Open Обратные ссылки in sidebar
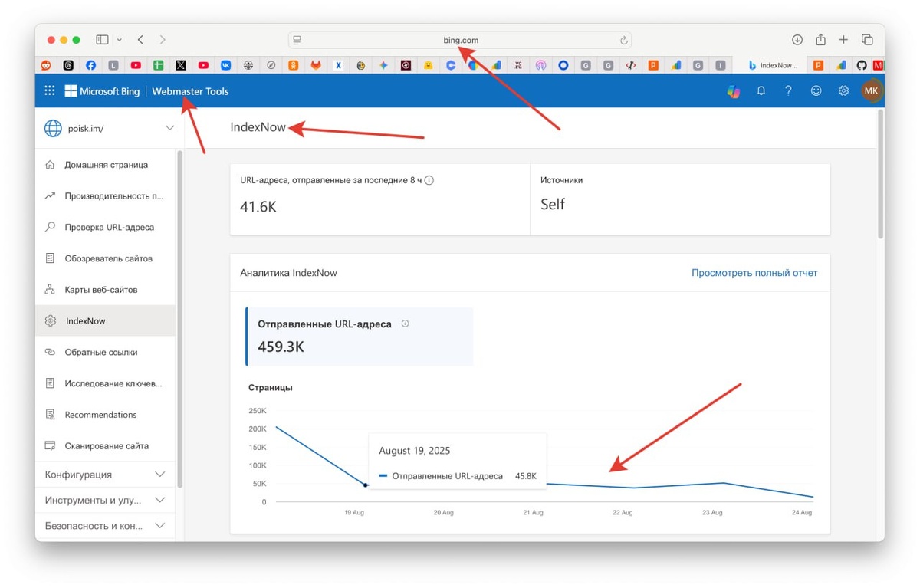 105,352
